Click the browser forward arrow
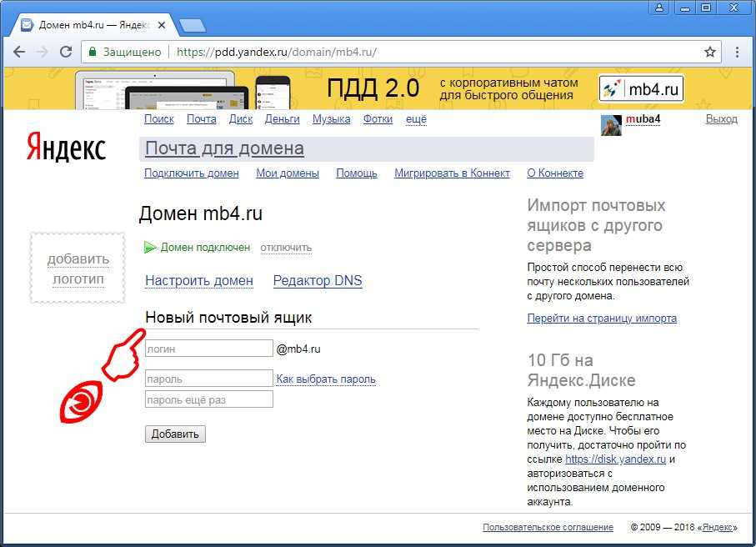This screenshot has width=756, height=547. click(x=43, y=52)
